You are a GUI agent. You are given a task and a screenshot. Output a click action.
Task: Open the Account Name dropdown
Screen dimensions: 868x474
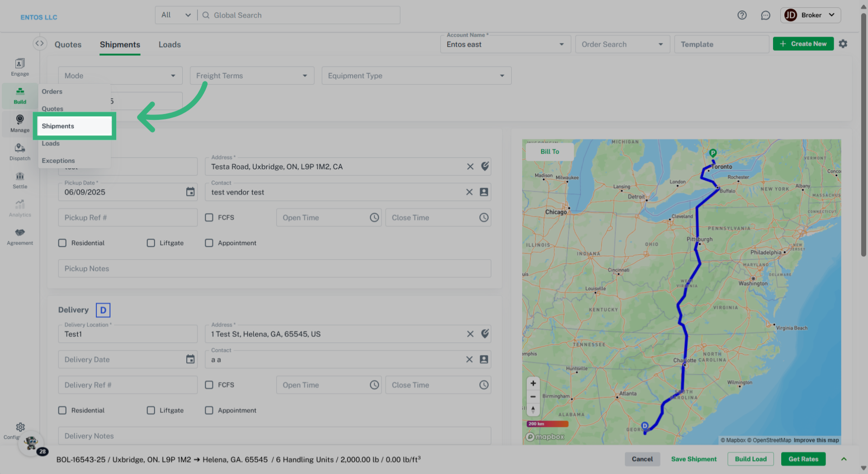(x=505, y=44)
